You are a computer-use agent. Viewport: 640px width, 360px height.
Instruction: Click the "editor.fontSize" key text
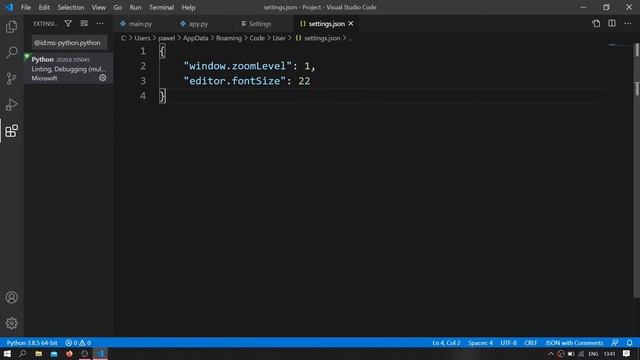(x=235, y=81)
